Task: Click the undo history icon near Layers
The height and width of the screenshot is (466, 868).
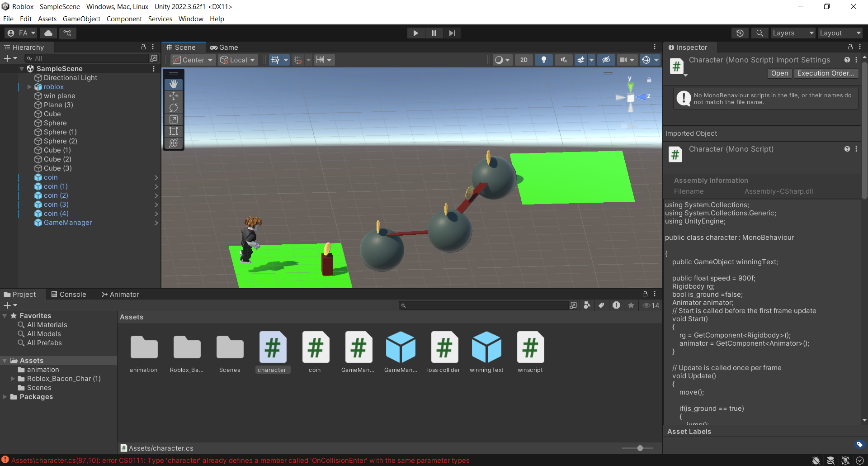Action: pyautogui.click(x=740, y=33)
